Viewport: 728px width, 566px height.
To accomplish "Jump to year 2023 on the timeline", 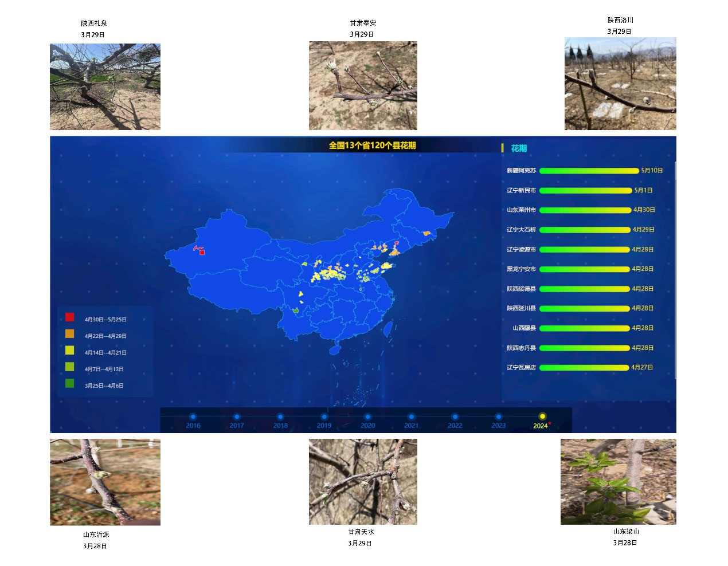I will tap(499, 416).
